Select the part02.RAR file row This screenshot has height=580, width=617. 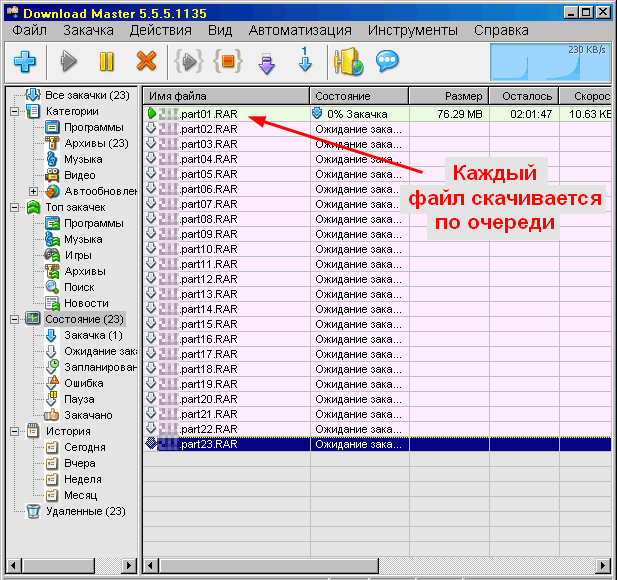(377, 129)
